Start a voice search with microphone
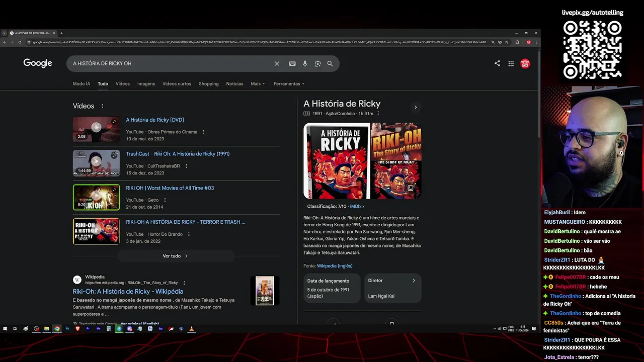The height and width of the screenshot is (362, 644). (x=305, y=64)
